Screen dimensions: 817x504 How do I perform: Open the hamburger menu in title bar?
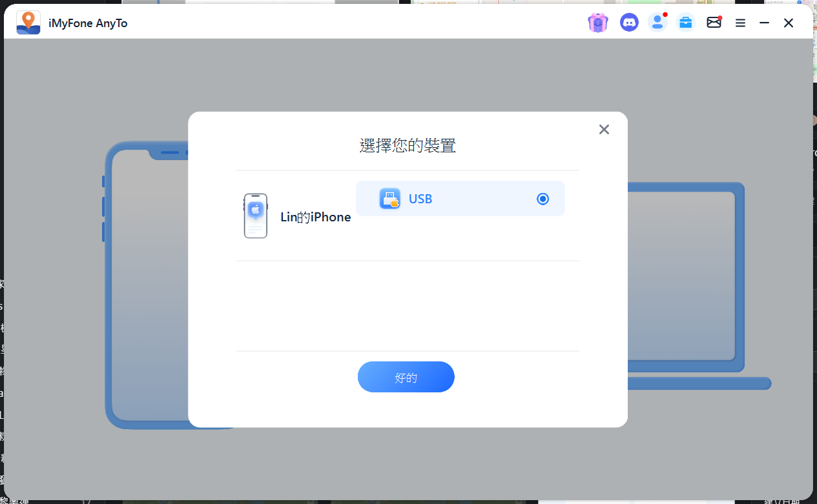740,23
